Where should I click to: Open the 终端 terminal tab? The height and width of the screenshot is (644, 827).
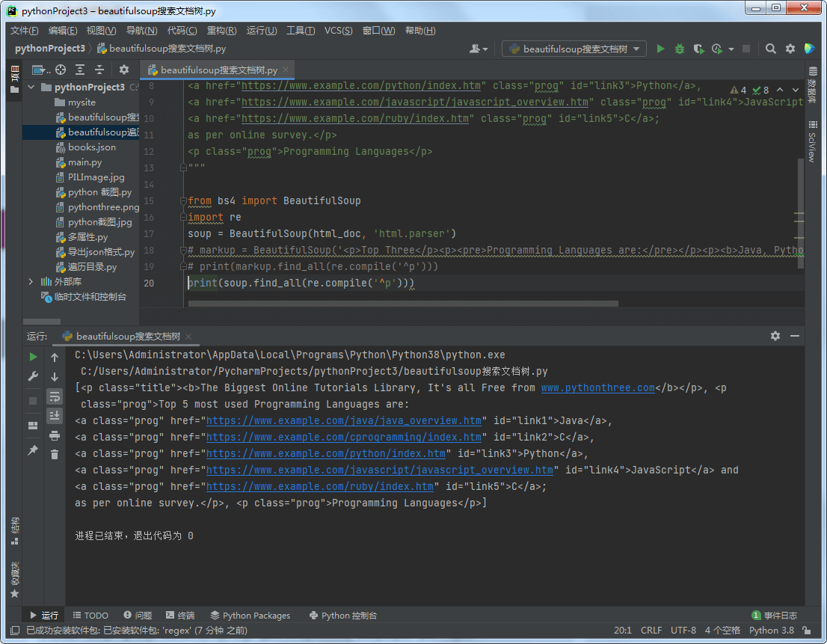click(180, 616)
